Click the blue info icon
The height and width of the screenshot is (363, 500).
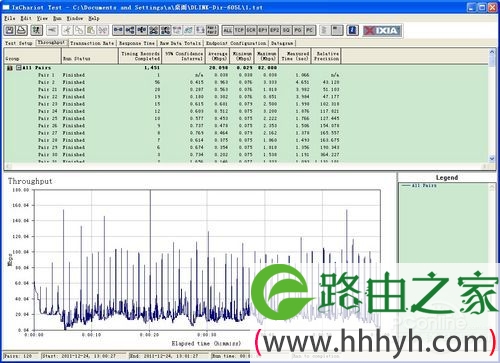coord(352,30)
